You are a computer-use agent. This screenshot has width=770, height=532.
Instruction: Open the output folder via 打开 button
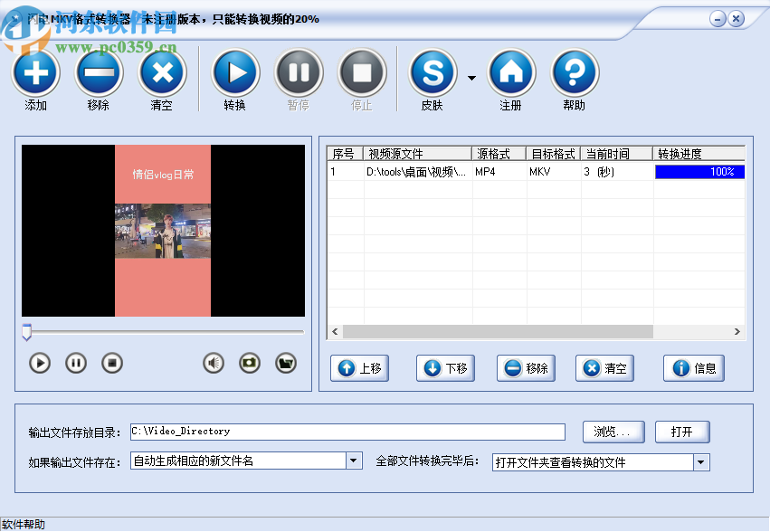(x=682, y=432)
